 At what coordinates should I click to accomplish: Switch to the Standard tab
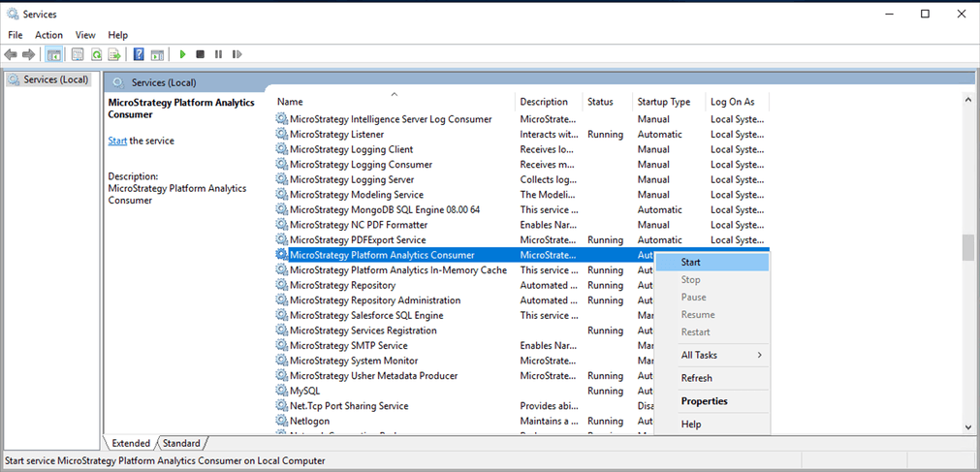click(x=181, y=443)
